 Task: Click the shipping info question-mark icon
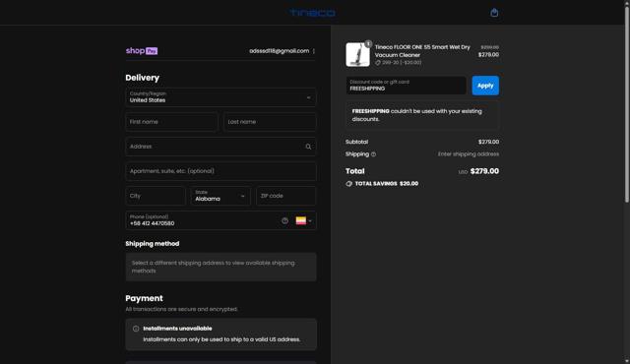(x=373, y=154)
